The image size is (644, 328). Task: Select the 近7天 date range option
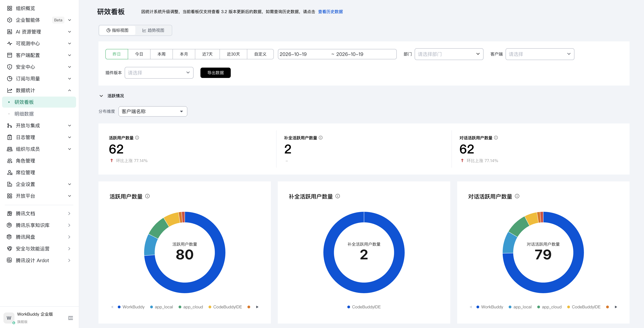click(x=207, y=54)
